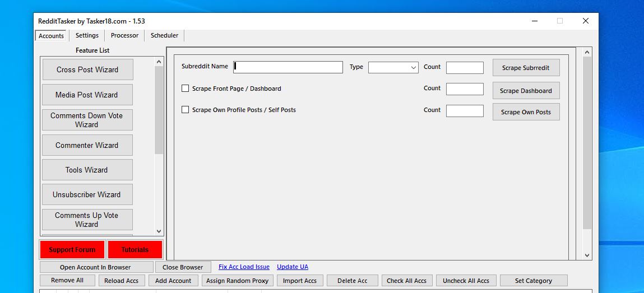Minimize the RedditTasker window
Viewport: 644px width, 293px height.
535,21
